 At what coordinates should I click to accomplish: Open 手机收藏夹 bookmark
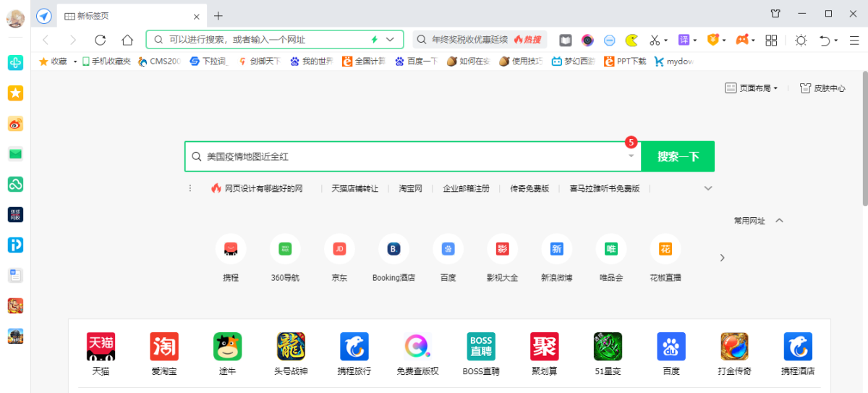coord(106,62)
